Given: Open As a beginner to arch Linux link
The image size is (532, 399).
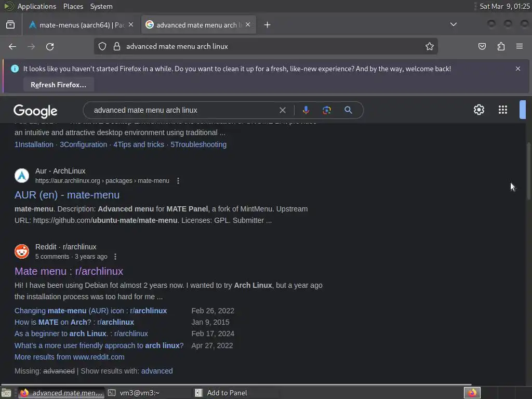Looking at the screenshot, I should pos(81,334).
